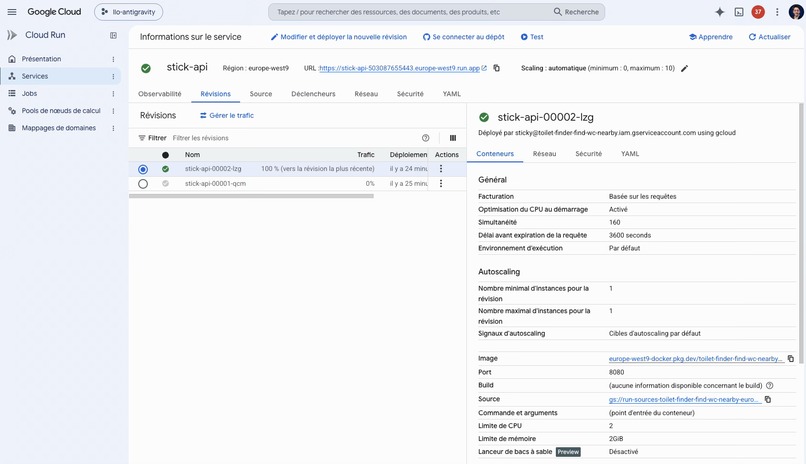This screenshot has width=806, height=464.
Task: Open the llo-antigravity project selector
Action: click(x=129, y=12)
